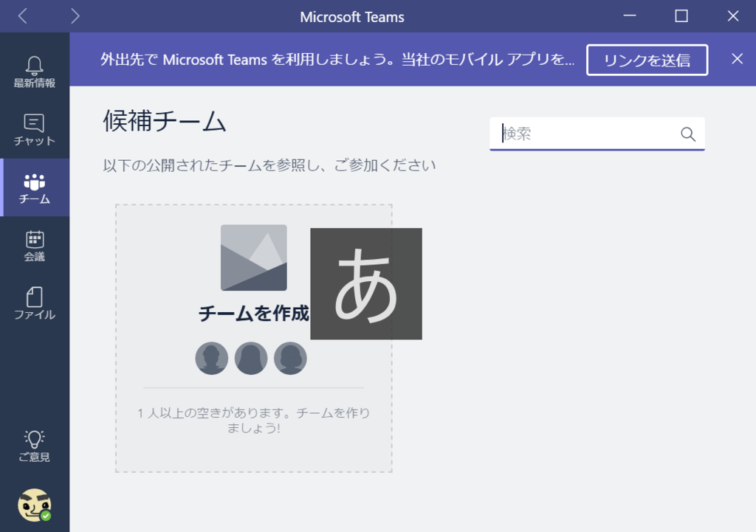This screenshot has height=532, width=756.
Task: Click the 1 人以上の空きがあります text
Action: pyautogui.click(x=254, y=420)
